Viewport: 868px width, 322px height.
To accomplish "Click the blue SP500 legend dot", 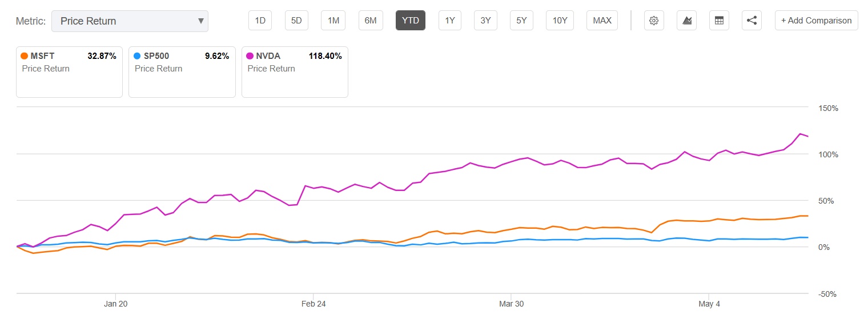I will coord(136,56).
